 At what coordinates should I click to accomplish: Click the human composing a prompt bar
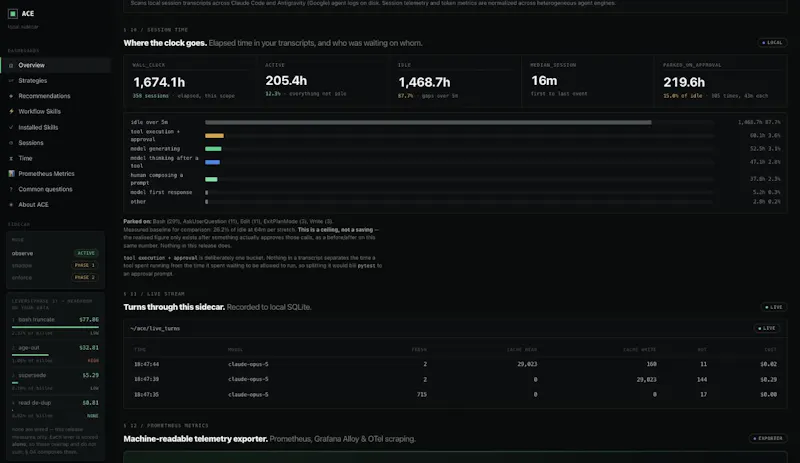[x=211, y=179]
